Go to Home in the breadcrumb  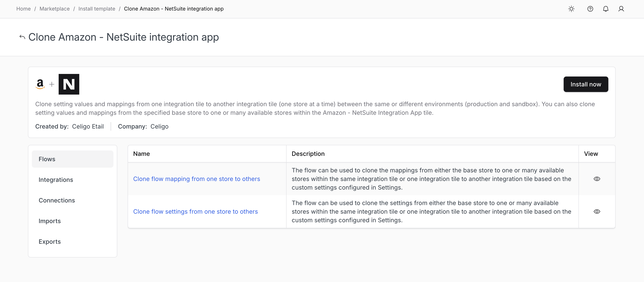[23, 9]
